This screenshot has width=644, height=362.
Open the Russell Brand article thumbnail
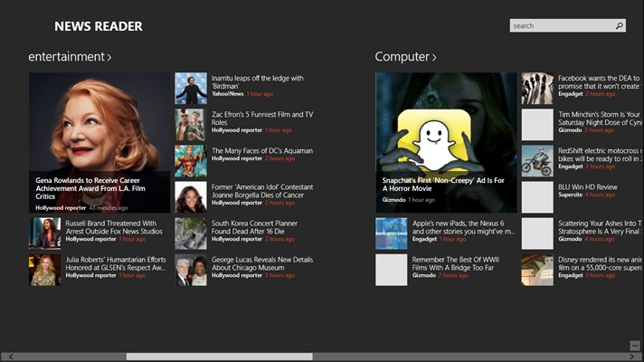[44, 233]
